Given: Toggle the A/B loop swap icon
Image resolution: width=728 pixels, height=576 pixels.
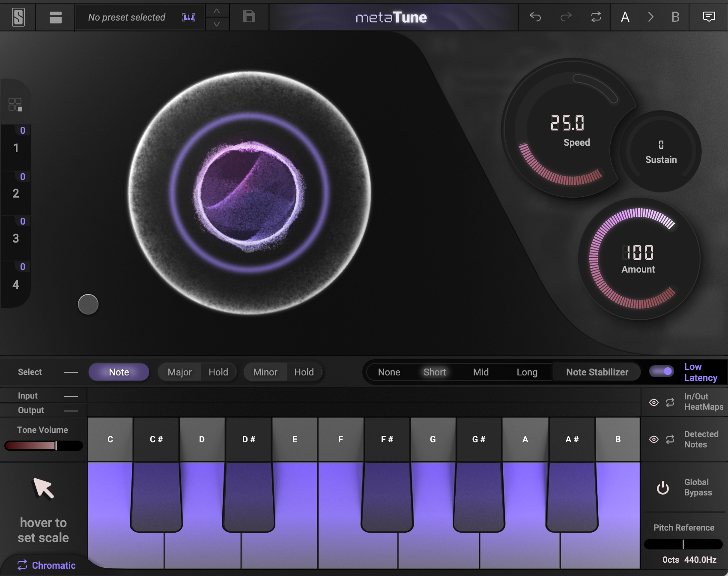Looking at the screenshot, I should point(596,17).
